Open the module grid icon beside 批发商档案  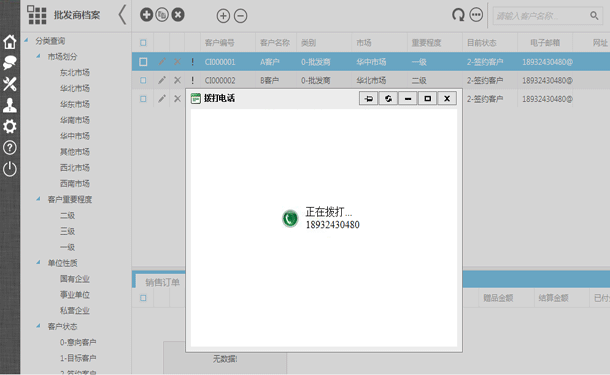coord(37,15)
